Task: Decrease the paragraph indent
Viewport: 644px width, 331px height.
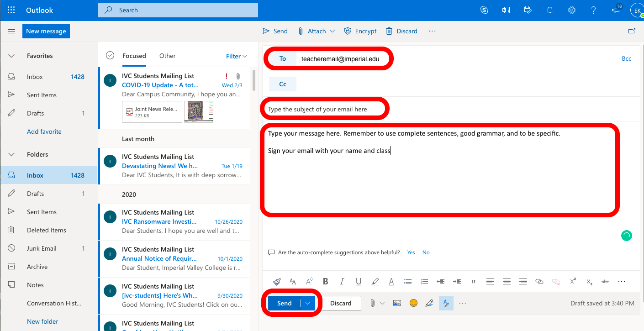Action: pyautogui.click(x=441, y=282)
